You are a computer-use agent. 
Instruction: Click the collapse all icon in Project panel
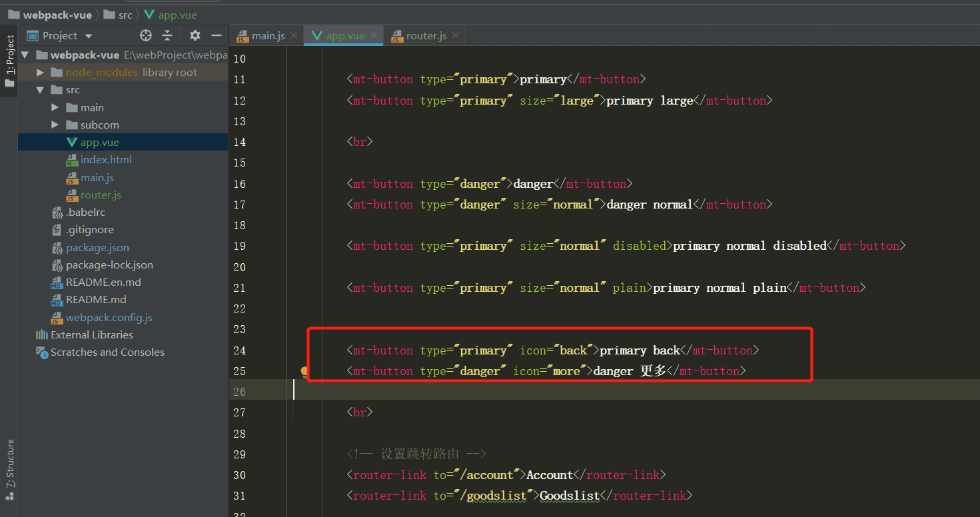coord(167,35)
